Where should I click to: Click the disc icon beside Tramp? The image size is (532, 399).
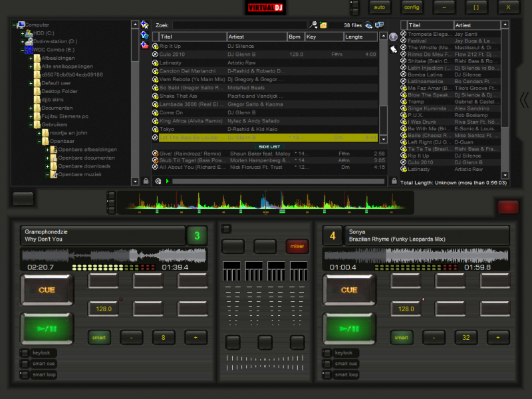tap(404, 102)
